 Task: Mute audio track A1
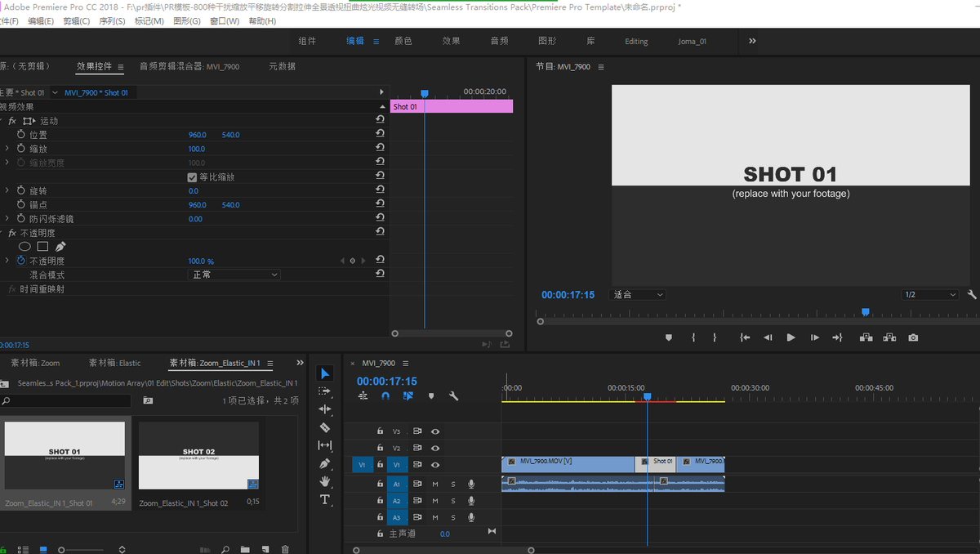coord(435,484)
